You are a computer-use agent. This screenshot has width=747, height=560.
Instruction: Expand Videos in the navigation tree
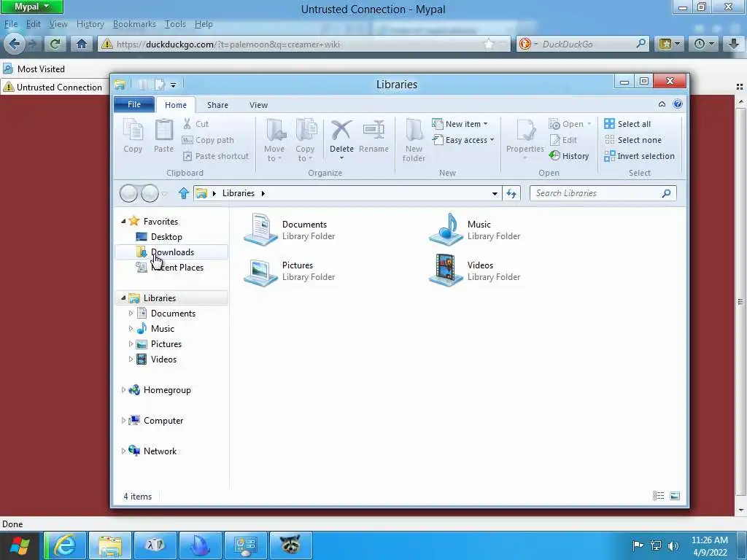(x=131, y=359)
